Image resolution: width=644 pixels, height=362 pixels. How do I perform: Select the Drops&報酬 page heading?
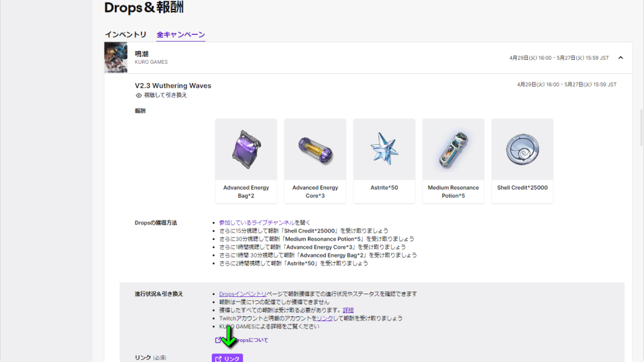[x=144, y=7]
